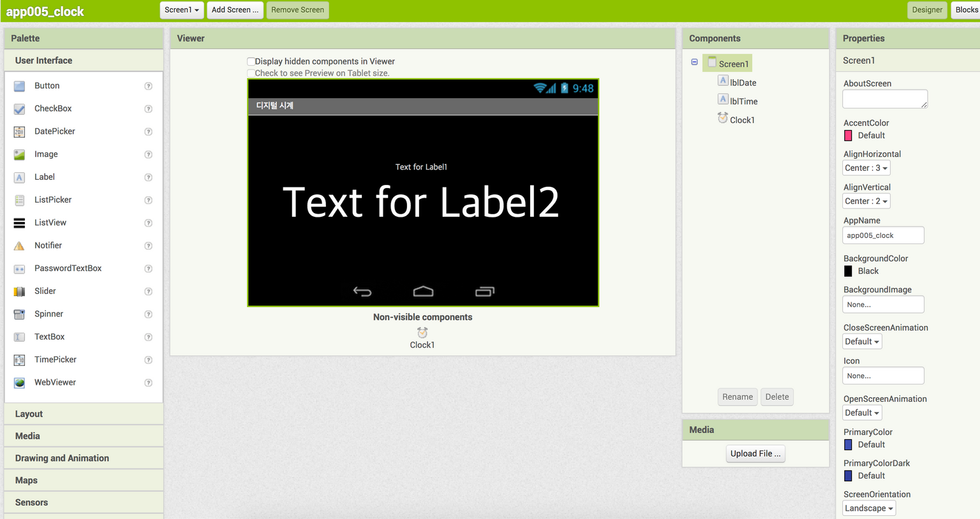This screenshot has width=980, height=519.
Task: Select Screen1 in Components tree
Action: point(728,63)
